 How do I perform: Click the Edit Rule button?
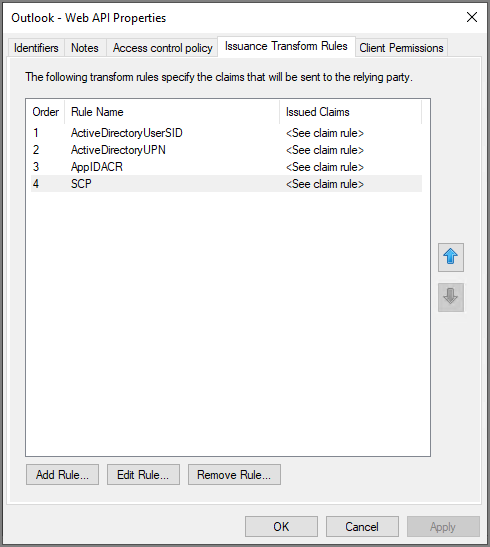pyautogui.click(x=143, y=474)
